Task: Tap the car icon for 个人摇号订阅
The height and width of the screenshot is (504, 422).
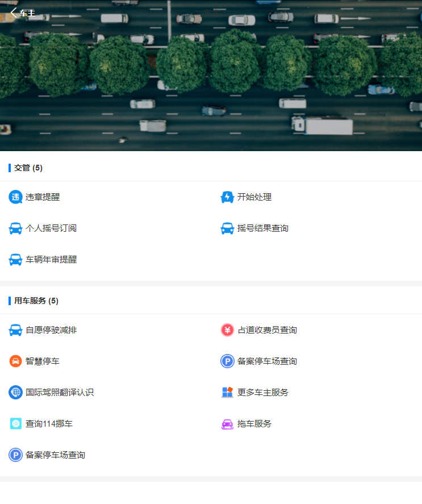Action: [x=15, y=228]
